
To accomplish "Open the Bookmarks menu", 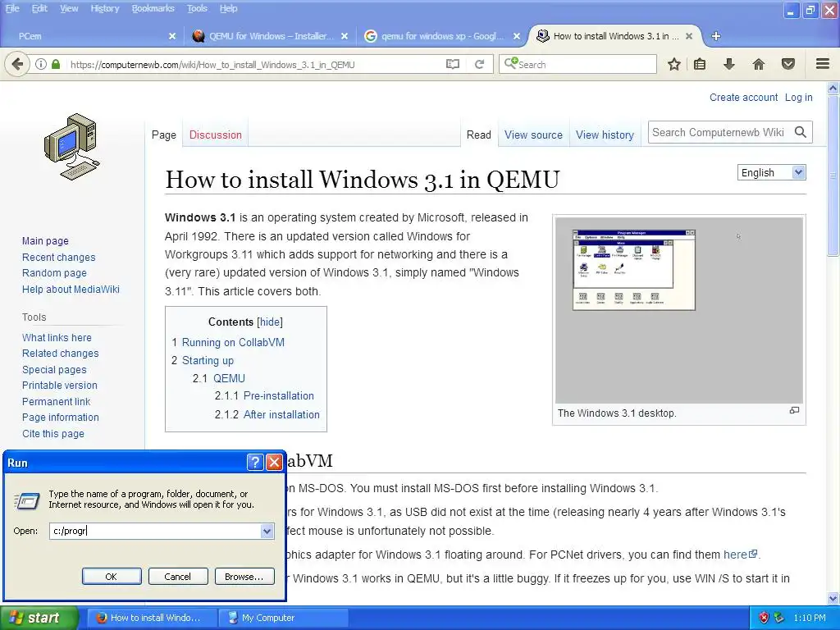I will (153, 8).
